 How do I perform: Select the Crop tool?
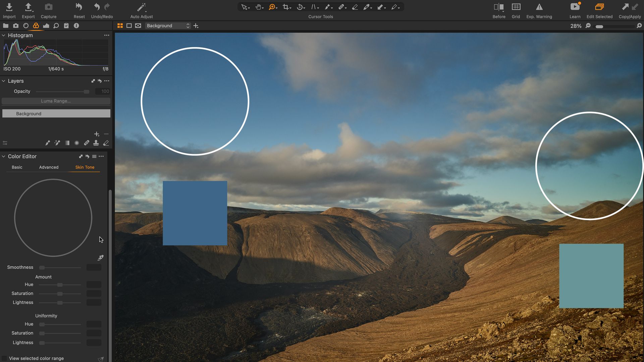pos(285,7)
